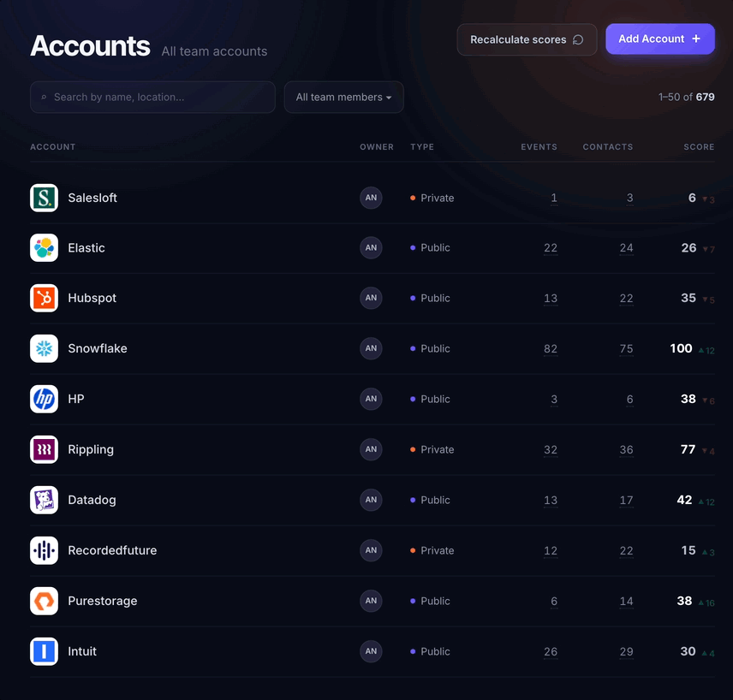Click Salesloft's score of 6
The width and height of the screenshot is (733, 700).
692,198
